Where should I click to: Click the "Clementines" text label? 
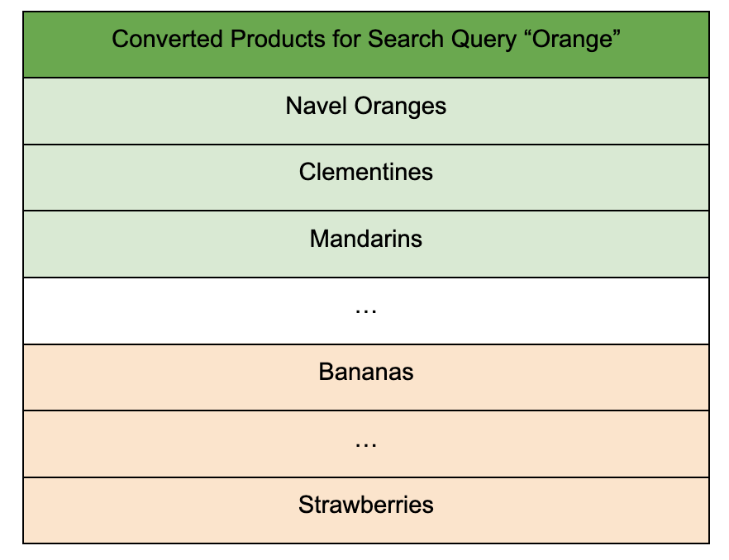[366, 172]
